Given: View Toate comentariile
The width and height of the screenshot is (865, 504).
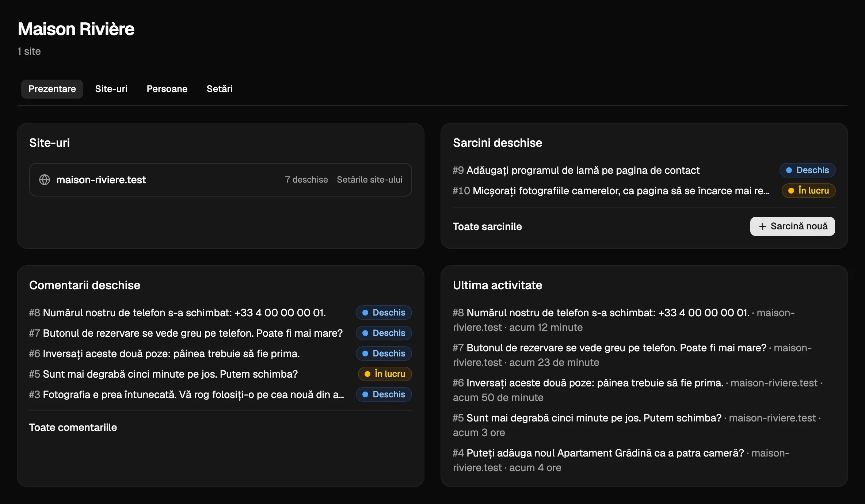Looking at the screenshot, I should [73, 427].
